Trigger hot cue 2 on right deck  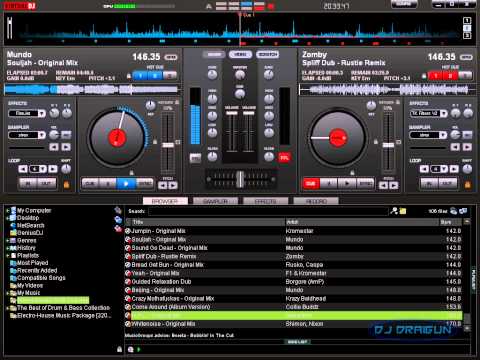(450, 76)
